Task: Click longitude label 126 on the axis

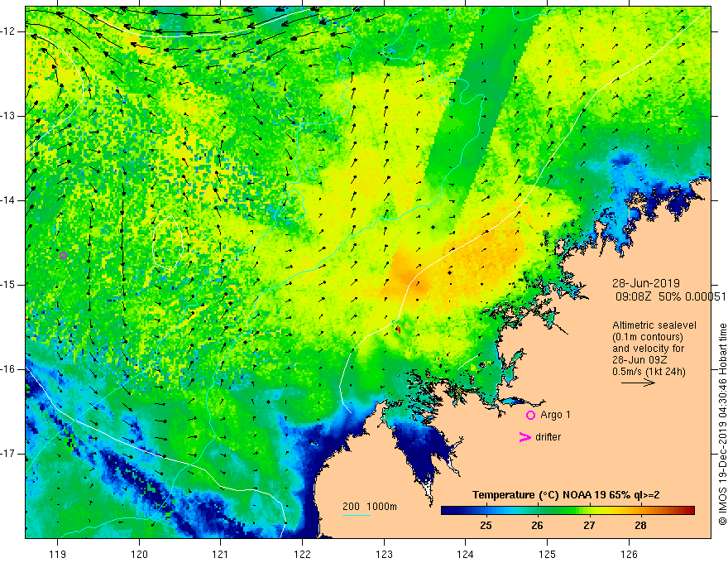Action: [629, 554]
